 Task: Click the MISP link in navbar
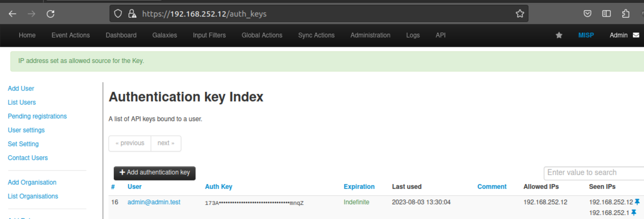click(586, 35)
